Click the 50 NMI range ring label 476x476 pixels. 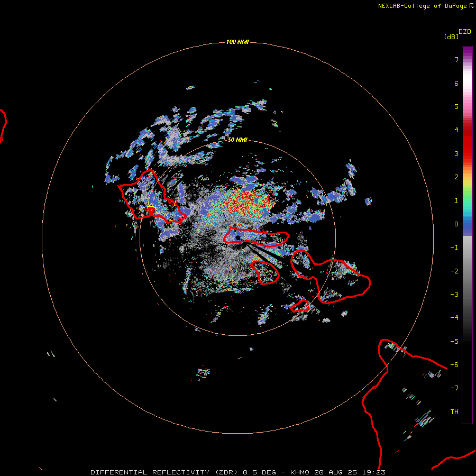click(x=237, y=140)
